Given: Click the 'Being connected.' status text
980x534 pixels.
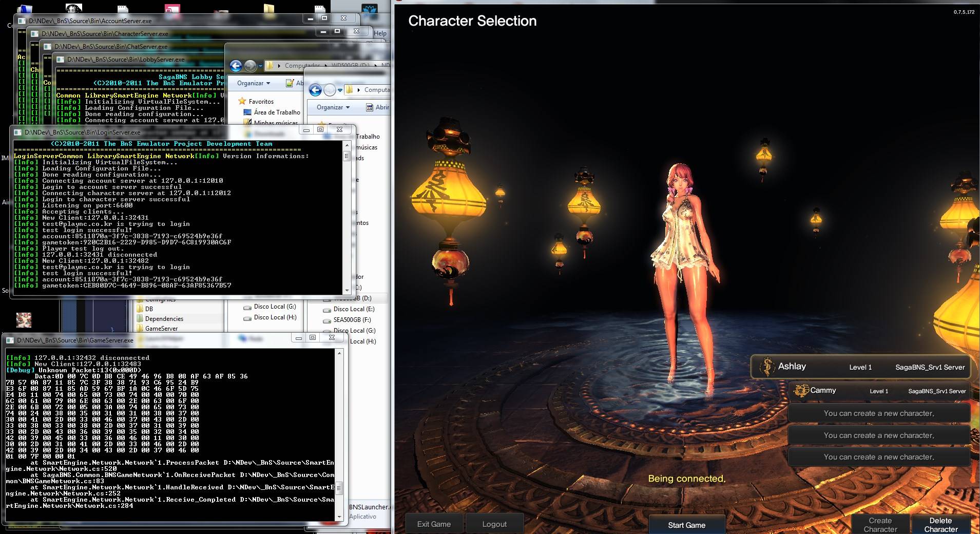Looking at the screenshot, I should (x=686, y=479).
